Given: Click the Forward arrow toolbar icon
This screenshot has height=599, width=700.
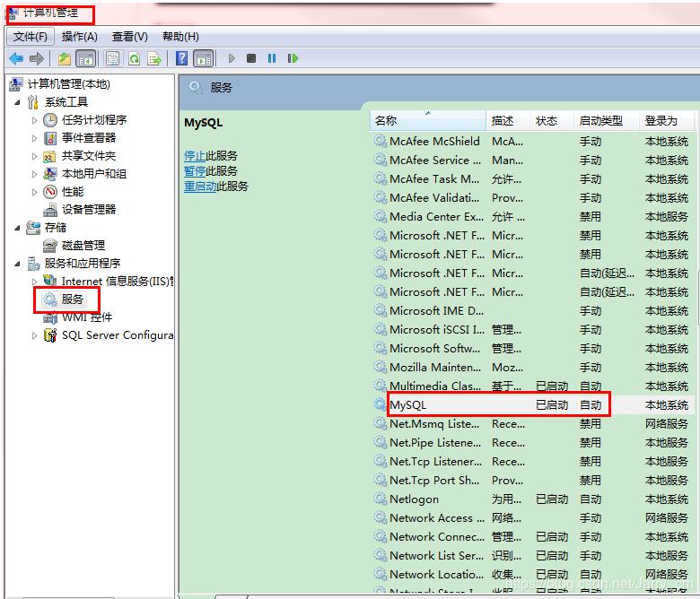Looking at the screenshot, I should pyautogui.click(x=37, y=58).
